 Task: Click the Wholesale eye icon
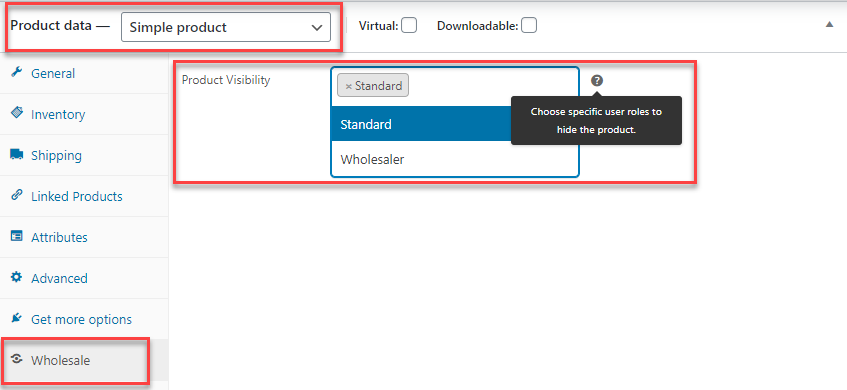(17, 359)
